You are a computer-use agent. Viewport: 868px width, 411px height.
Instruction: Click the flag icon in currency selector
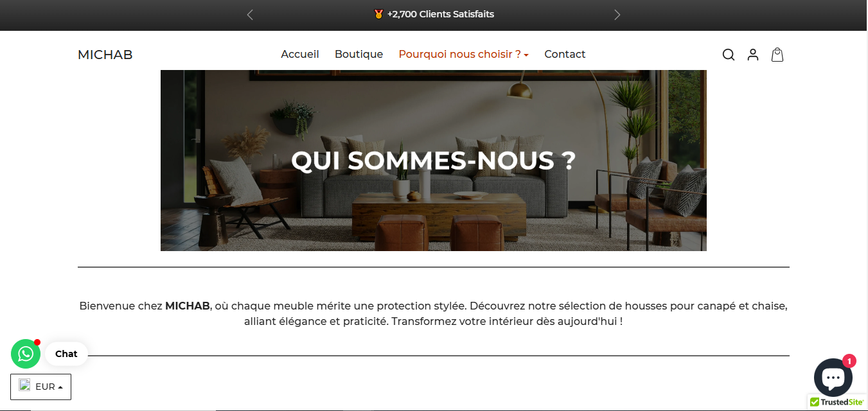click(x=24, y=385)
